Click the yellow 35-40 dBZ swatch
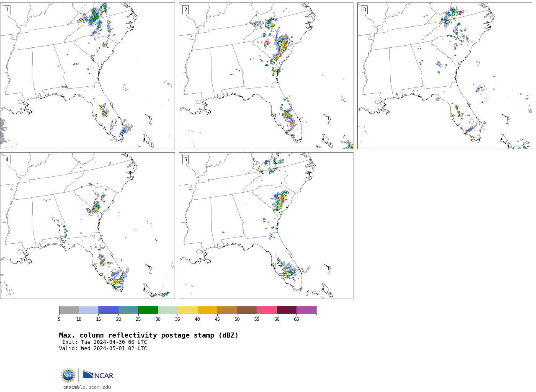 (x=188, y=310)
